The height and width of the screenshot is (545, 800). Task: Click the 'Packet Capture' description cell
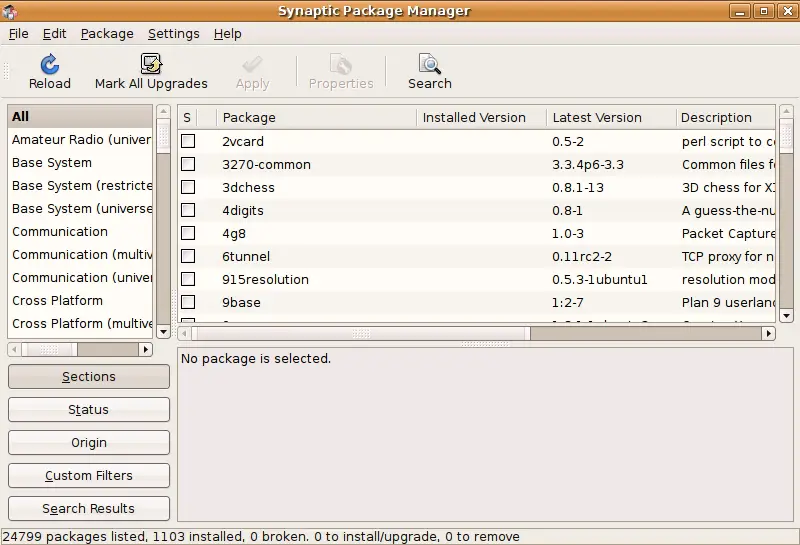tap(728, 233)
